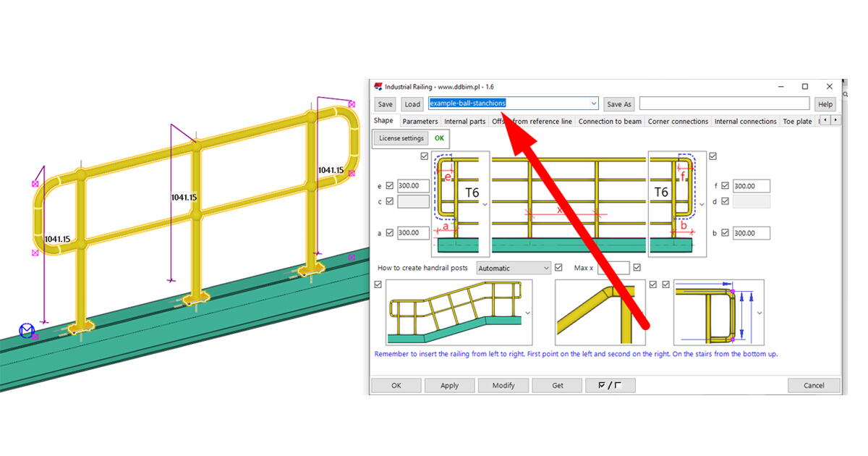Click the magnifier search icon on the right edge
The height and width of the screenshot is (456, 868).
[844, 94]
